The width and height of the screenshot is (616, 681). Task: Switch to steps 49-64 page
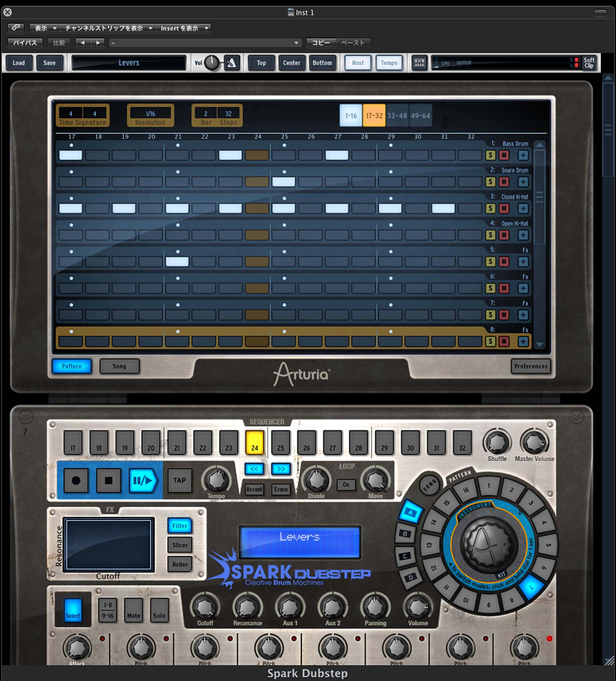click(420, 115)
